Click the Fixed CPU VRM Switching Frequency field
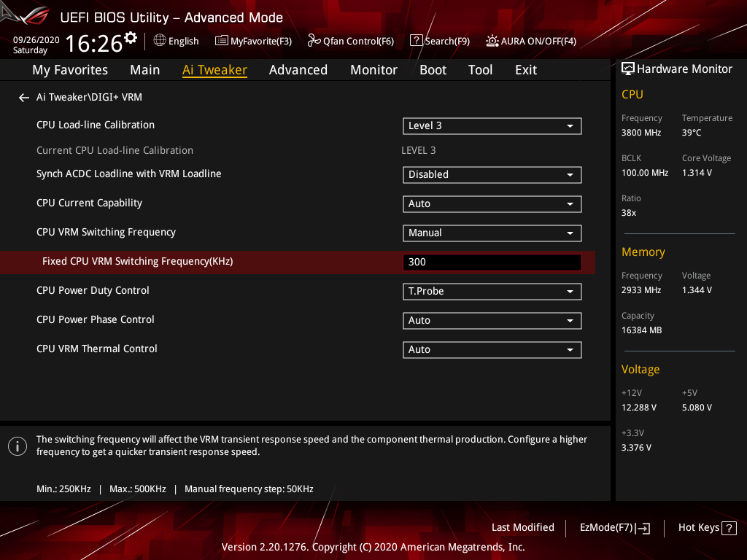Screen dimensions: 747x560 click(x=492, y=262)
